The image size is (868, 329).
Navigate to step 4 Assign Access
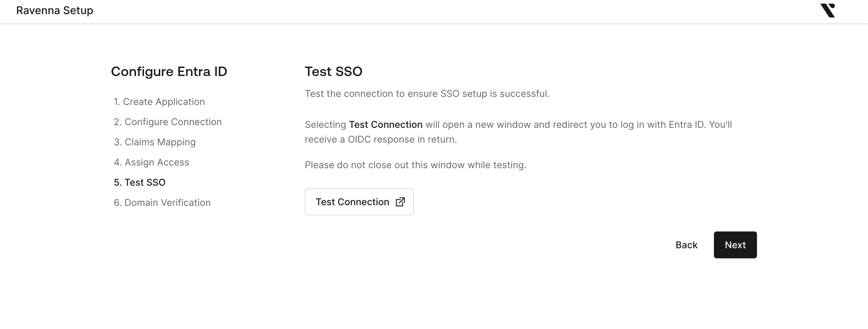pos(151,162)
